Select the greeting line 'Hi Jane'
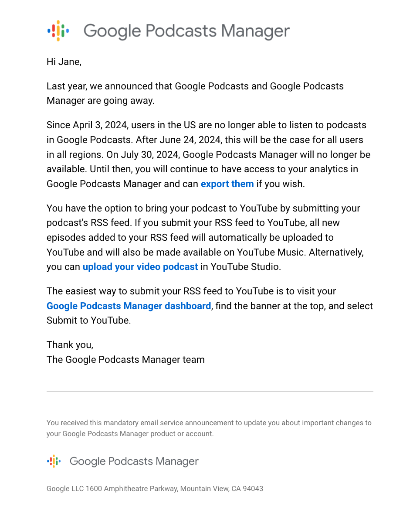The width and height of the screenshot is (420, 512). pos(64,61)
